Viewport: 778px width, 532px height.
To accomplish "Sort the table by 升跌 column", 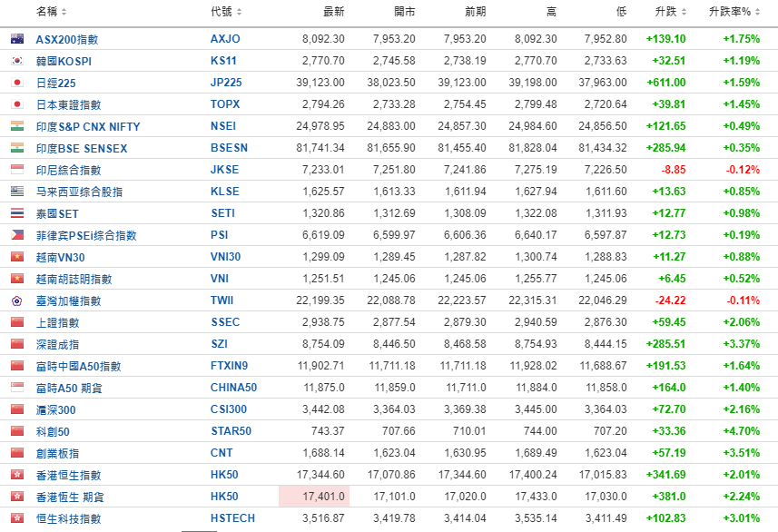I will [670, 12].
